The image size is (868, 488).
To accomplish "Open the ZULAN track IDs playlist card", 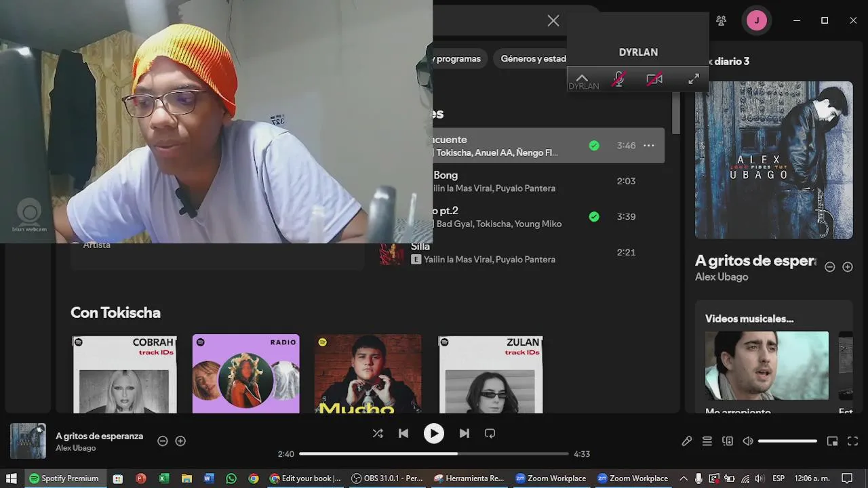I will coord(491,373).
